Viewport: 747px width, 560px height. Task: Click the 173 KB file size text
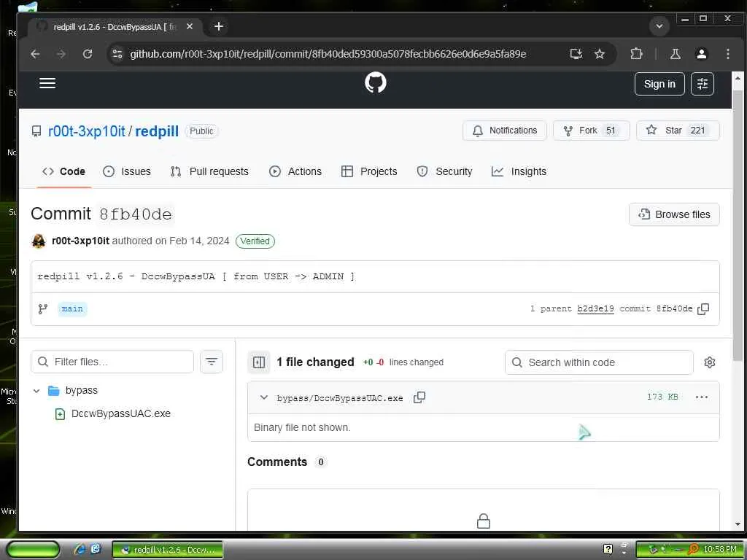[662, 397]
